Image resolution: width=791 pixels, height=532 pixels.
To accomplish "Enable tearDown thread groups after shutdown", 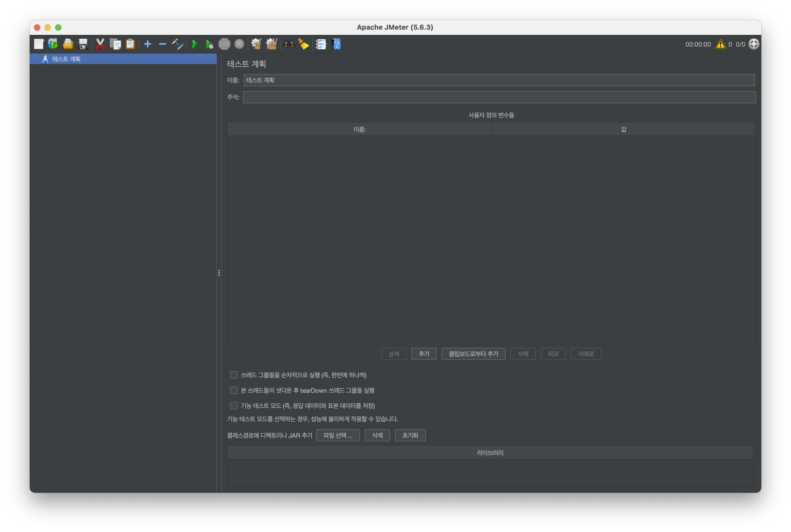I will [x=234, y=390].
